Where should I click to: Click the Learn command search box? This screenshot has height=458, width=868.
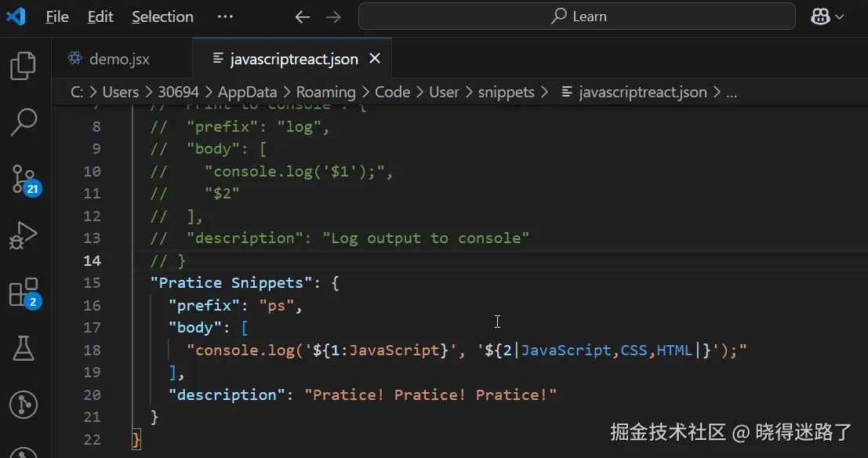577,16
